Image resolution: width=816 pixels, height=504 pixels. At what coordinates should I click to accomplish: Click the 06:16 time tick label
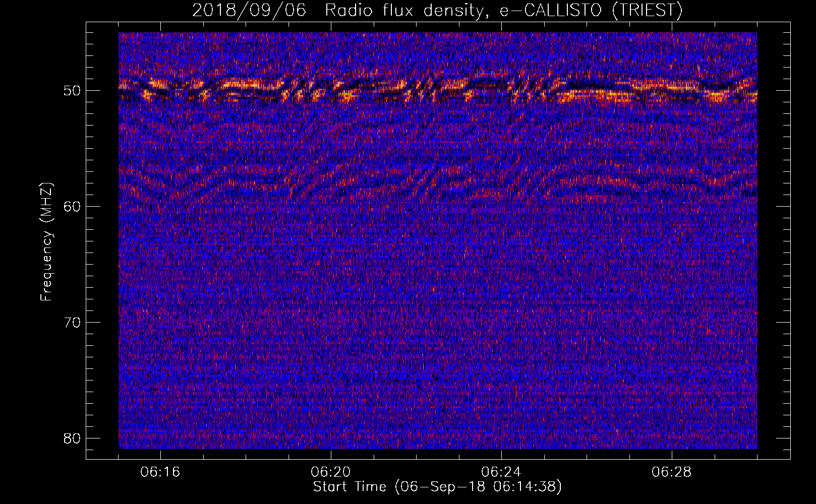(x=160, y=472)
